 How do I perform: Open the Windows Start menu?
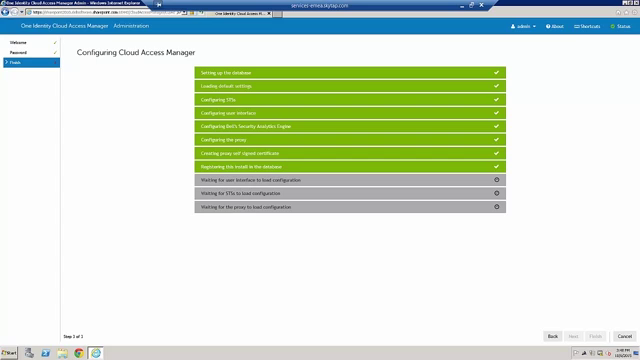tap(9, 353)
